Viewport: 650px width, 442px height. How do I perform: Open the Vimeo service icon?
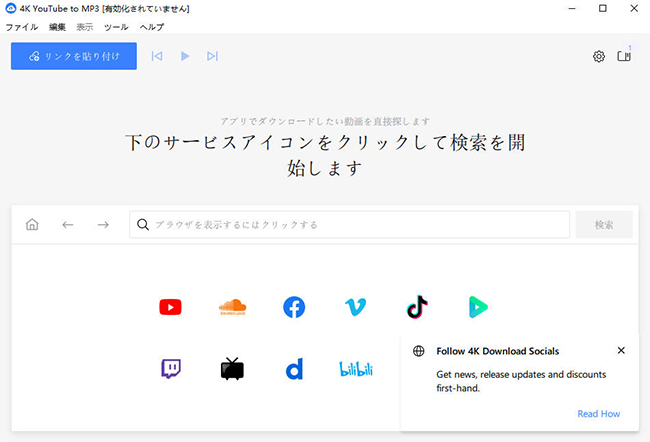click(x=356, y=307)
